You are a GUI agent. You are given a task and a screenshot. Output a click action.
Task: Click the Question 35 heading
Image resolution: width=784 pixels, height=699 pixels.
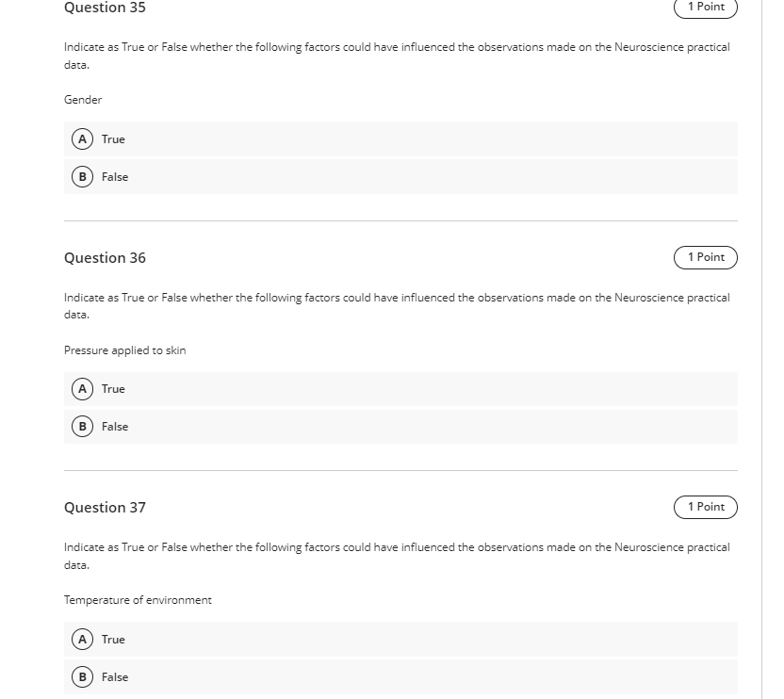pos(105,8)
